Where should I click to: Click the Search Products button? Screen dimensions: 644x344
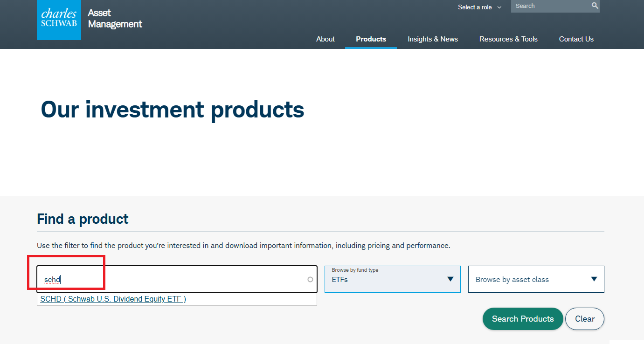click(523, 319)
